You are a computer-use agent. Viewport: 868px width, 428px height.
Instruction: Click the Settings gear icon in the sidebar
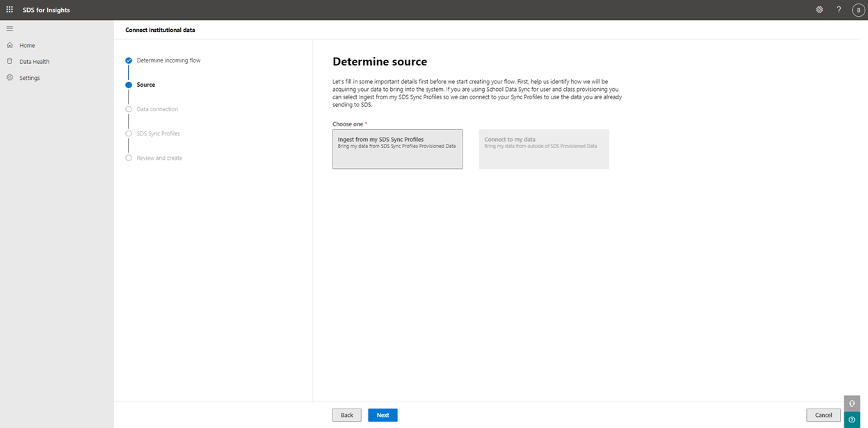[x=10, y=78]
